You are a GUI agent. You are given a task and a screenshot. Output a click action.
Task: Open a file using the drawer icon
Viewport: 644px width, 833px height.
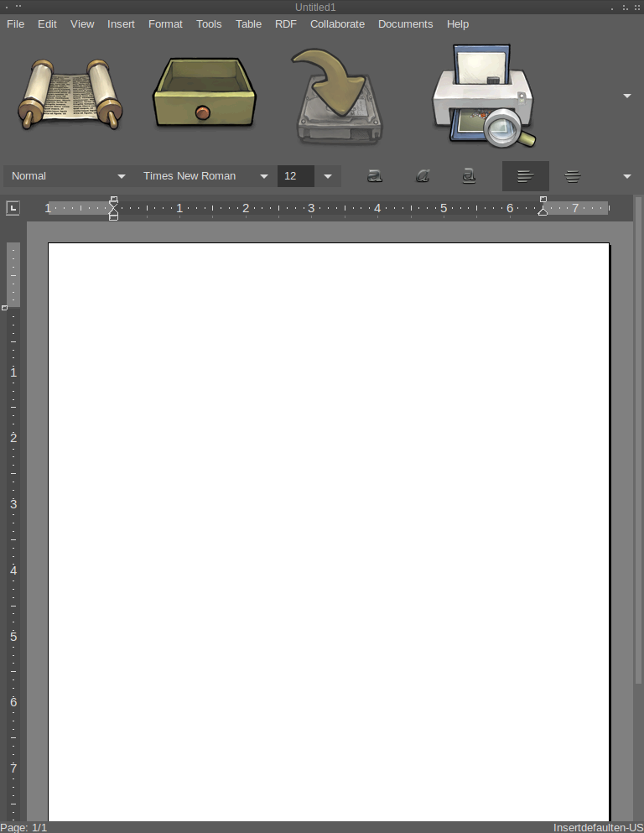[205, 92]
